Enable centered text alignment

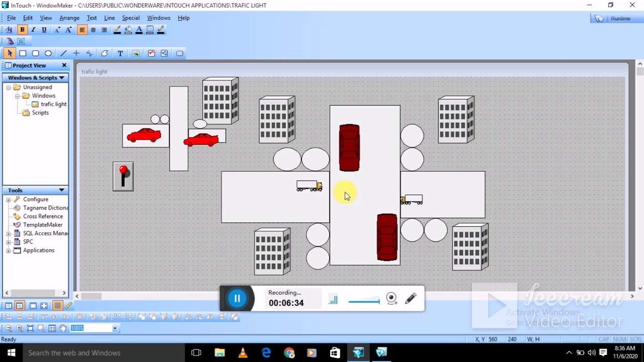click(x=93, y=30)
